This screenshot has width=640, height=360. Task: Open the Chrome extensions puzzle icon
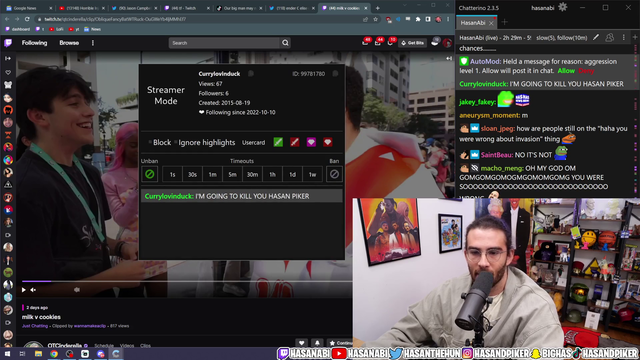click(418, 19)
